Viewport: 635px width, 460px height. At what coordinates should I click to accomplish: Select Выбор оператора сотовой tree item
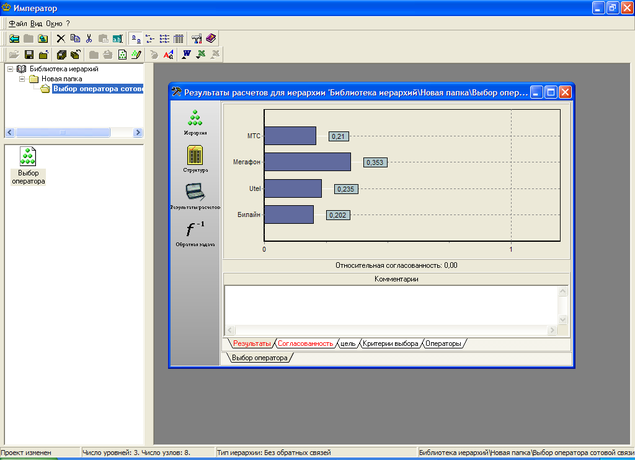coord(99,90)
